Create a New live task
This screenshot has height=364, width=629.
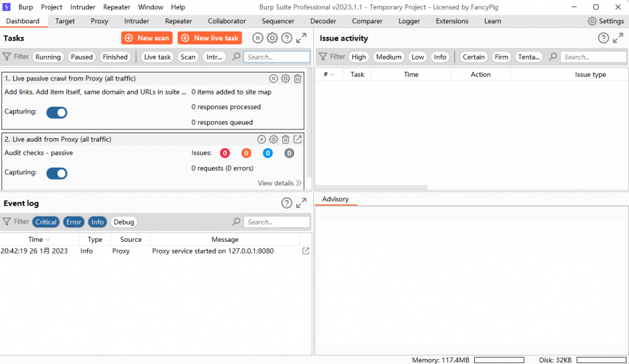[210, 38]
